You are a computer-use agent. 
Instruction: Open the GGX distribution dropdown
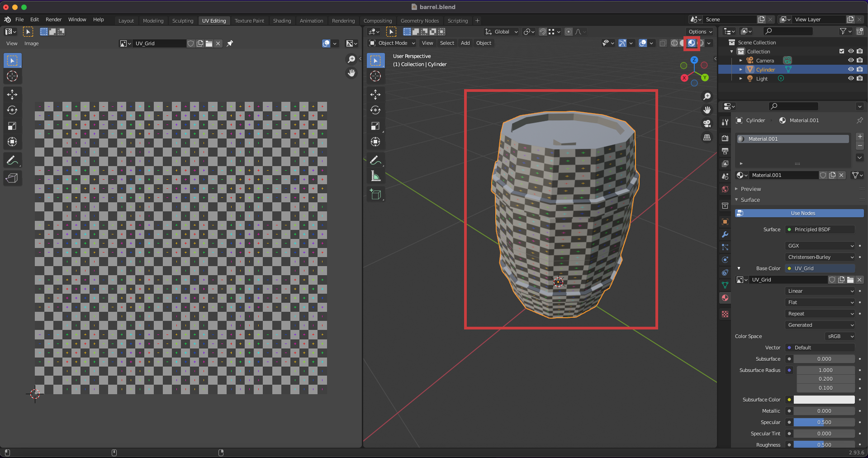pyautogui.click(x=820, y=246)
